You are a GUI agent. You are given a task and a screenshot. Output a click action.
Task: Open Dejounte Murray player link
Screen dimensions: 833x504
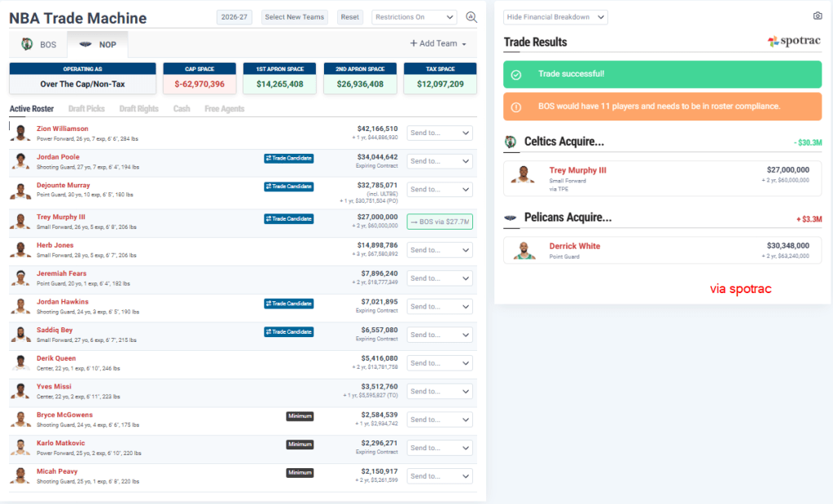pyautogui.click(x=64, y=186)
